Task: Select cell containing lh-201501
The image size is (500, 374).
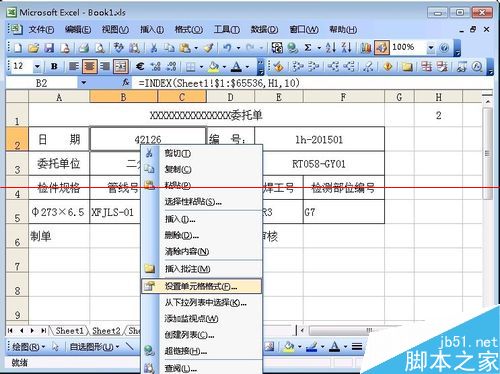Action: (319, 139)
